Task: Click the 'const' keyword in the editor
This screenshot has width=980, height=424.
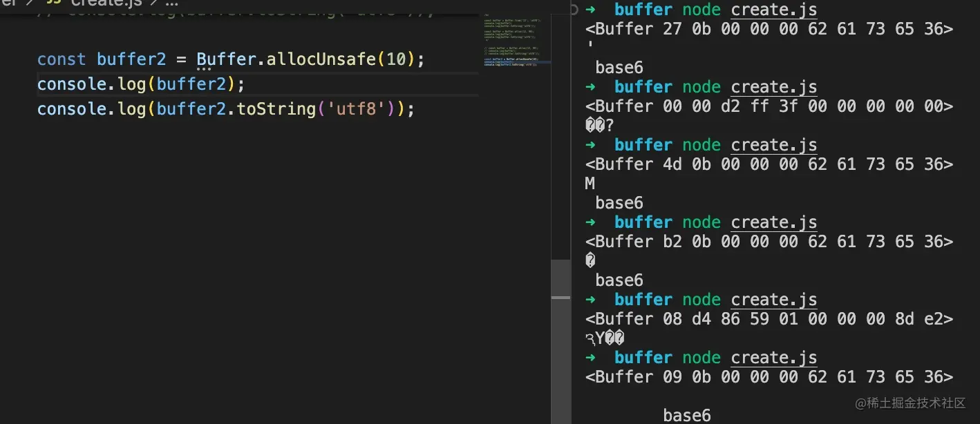Action: (62, 59)
